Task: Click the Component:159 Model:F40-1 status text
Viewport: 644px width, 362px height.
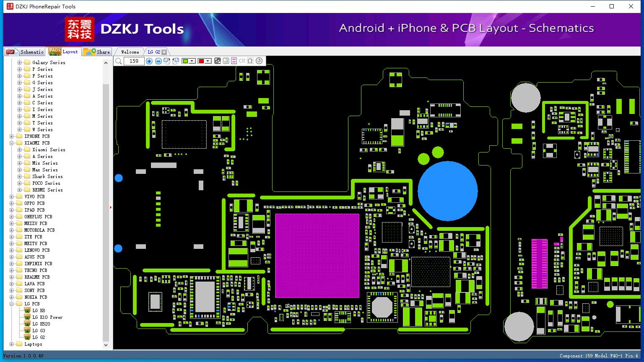Action: coord(599,356)
